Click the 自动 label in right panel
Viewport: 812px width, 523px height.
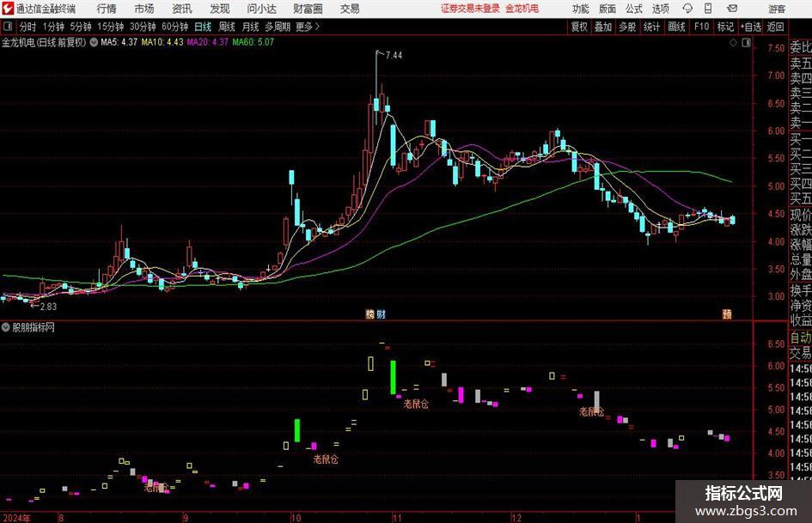point(801,338)
